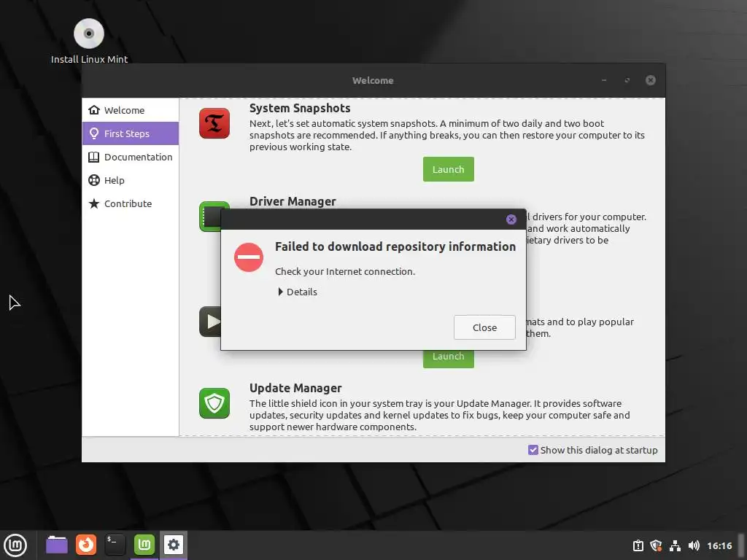Screen dimensions: 747x560
Task: Switch to the Driver Manager gear taskbar button
Action: click(x=174, y=545)
